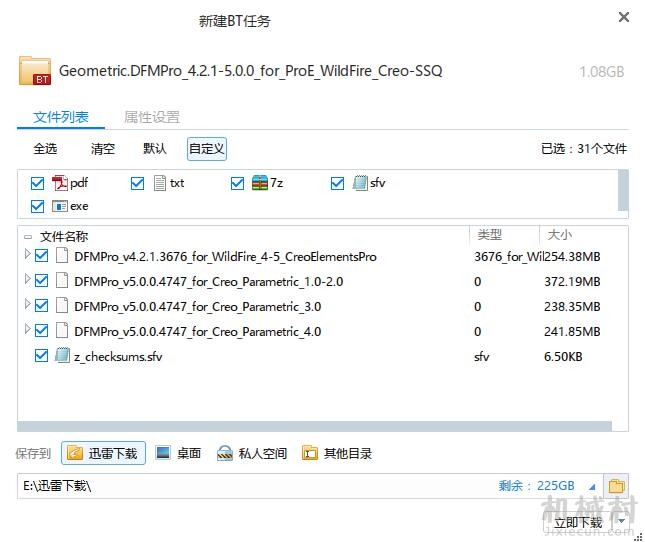This screenshot has height=542, width=645.
Task: Click the 1.08GB total size text
Action: point(602,72)
